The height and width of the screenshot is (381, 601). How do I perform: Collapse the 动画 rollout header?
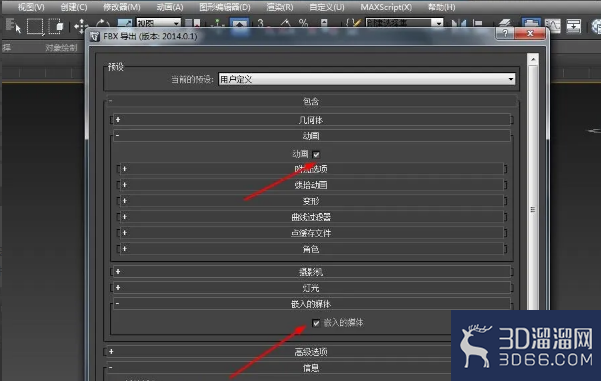tap(311, 136)
